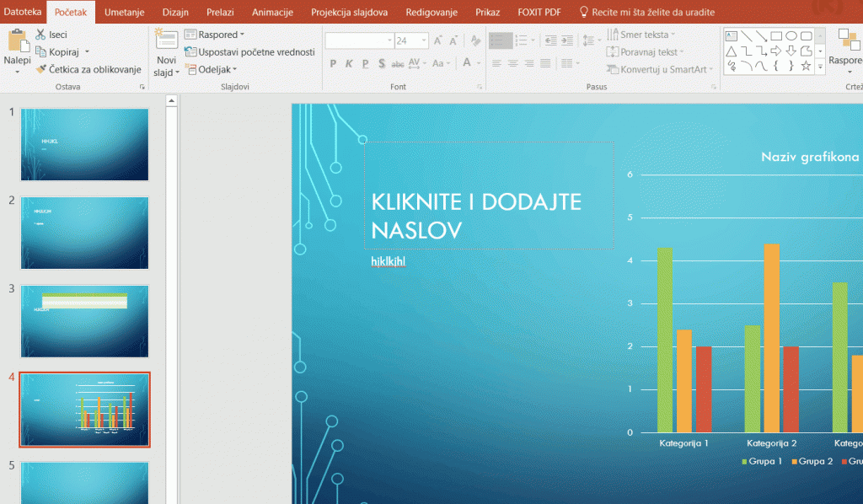Toggle bold (P) formatting

point(333,64)
